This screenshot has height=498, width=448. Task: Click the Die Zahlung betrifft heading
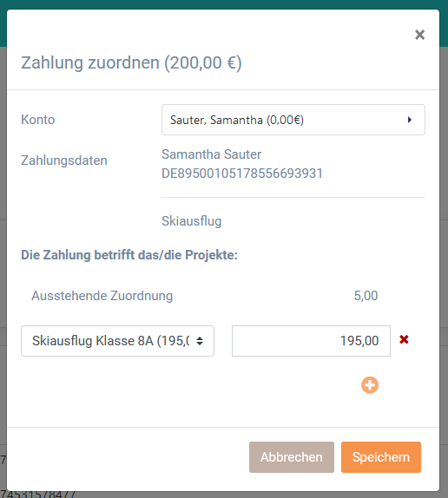pos(129,255)
